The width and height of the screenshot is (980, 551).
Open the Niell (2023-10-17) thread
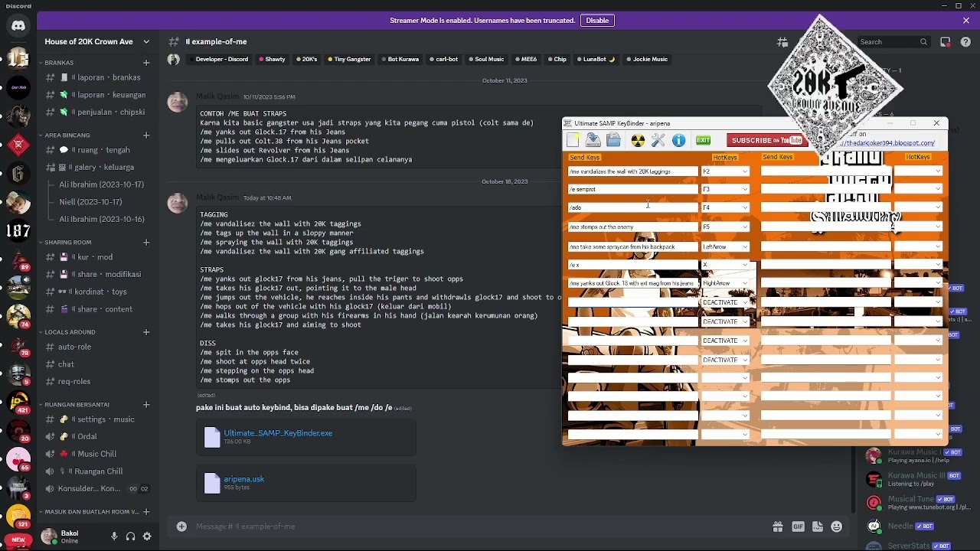(x=90, y=202)
